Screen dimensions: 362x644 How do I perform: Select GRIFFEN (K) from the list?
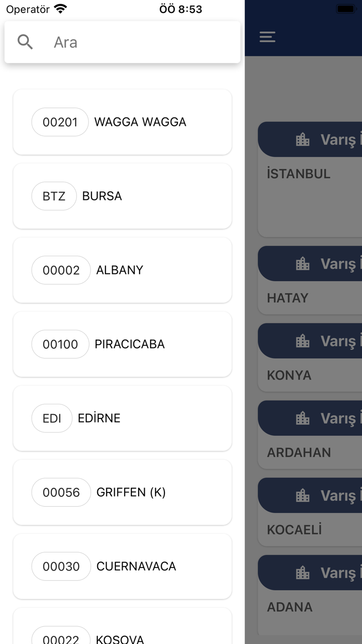click(122, 492)
